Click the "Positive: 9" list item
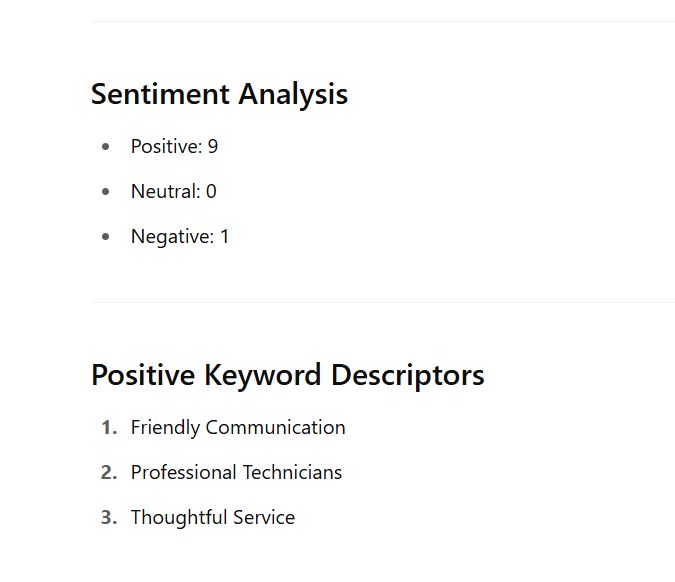This screenshot has width=675, height=582. tap(174, 147)
